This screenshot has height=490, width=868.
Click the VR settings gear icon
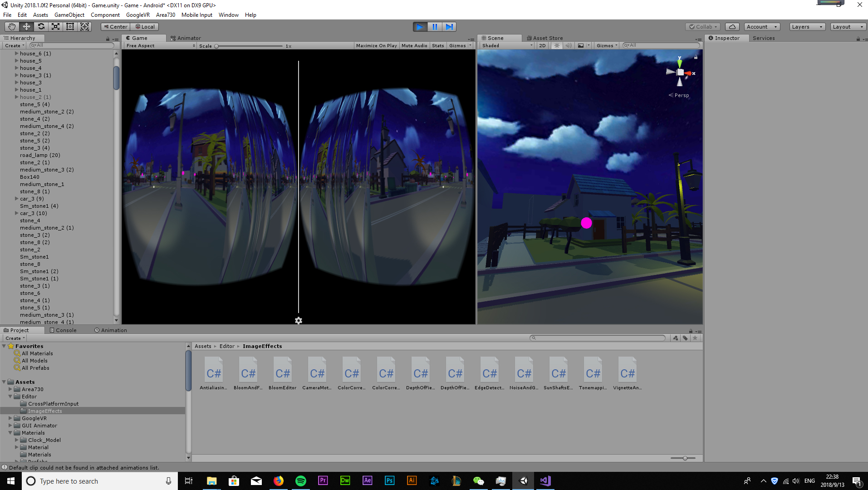click(298, 320)
